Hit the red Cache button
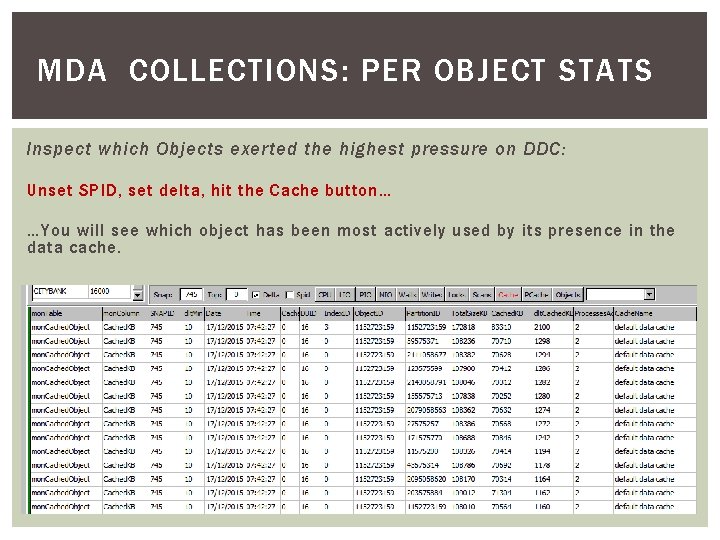720x540 pixels. (508, 295)
